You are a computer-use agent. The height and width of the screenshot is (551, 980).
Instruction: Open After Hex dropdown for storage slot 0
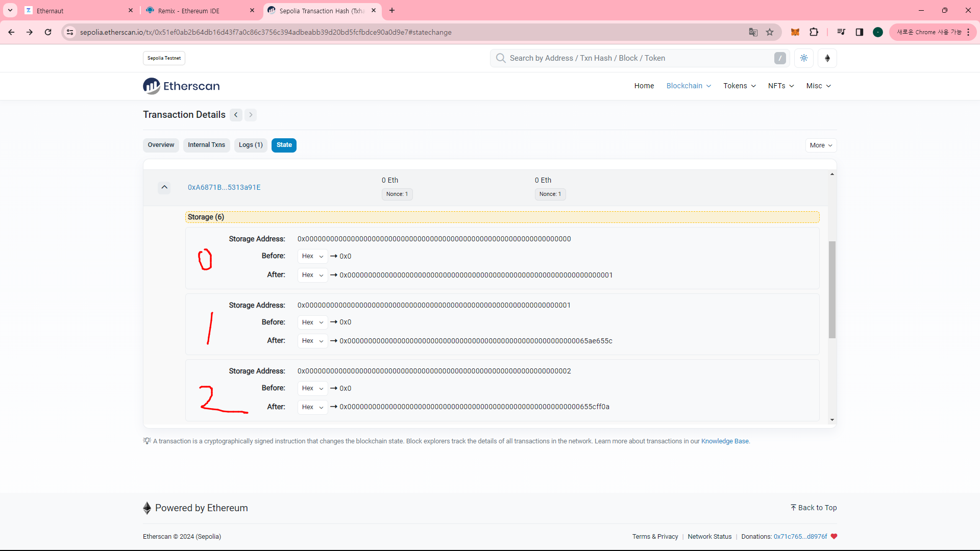(312, 275)
